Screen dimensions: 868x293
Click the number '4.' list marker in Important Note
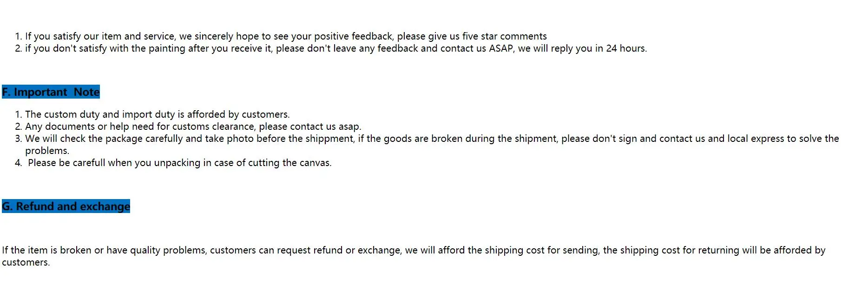coord(19,163)
